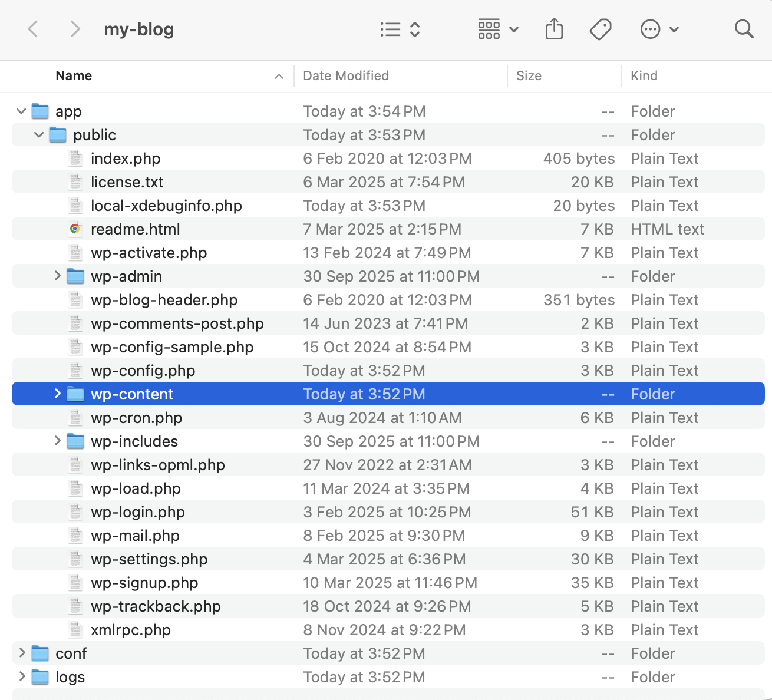This screenshot has height=700, width=772.
Task: Open the group-by options dropdown
Action: (x=498, y=29)
